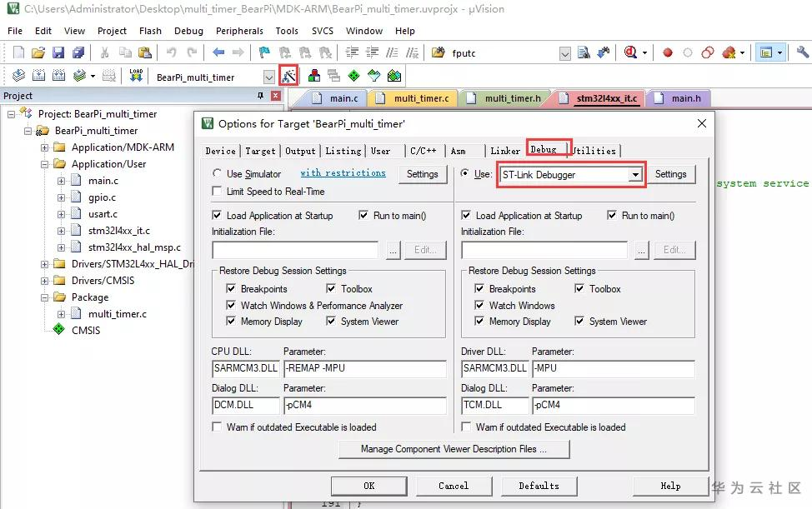
Task: Expand the Drivers/CMSIS folder
Action: tap(44, 281)
